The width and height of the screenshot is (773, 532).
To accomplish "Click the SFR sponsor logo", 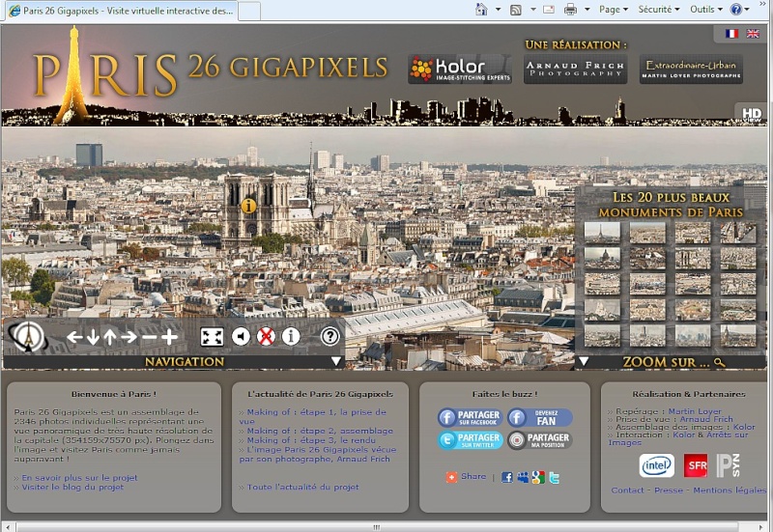I will click(x=696, y=465).
